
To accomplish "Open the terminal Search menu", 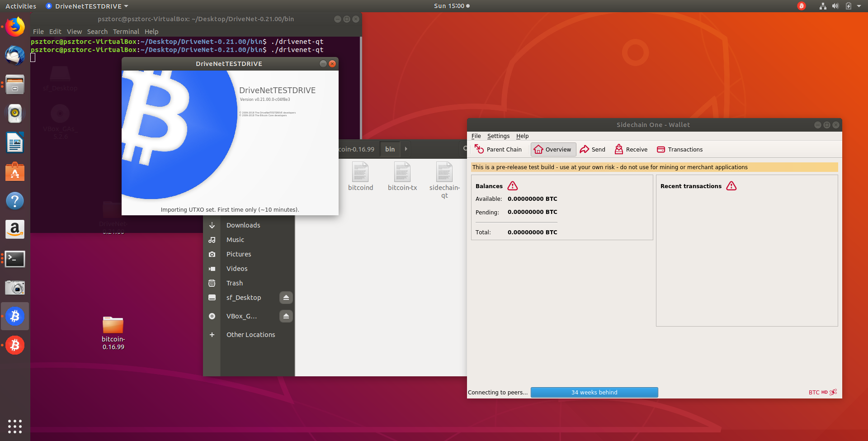I will tap(97, 32).
